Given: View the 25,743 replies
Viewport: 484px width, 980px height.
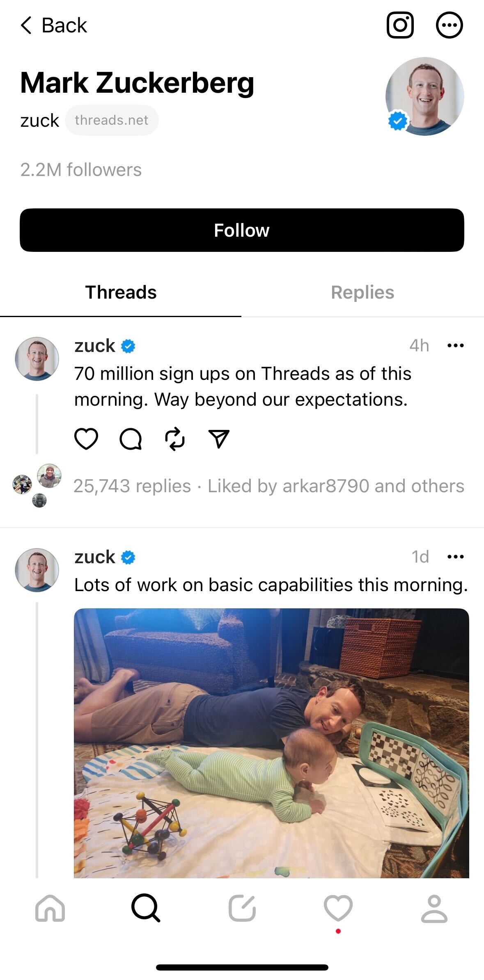Looking at the screenshot, I should pos(132,486).
